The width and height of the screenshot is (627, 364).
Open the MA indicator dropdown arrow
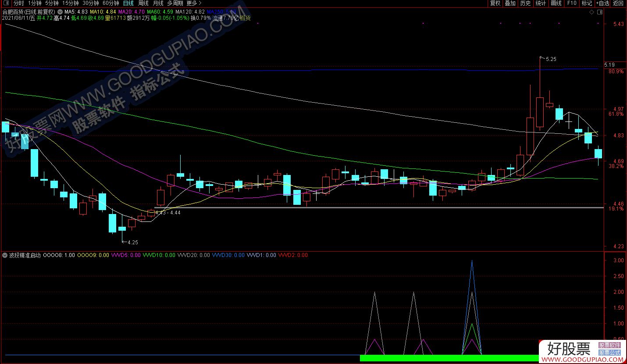click(x=60, y=11)
